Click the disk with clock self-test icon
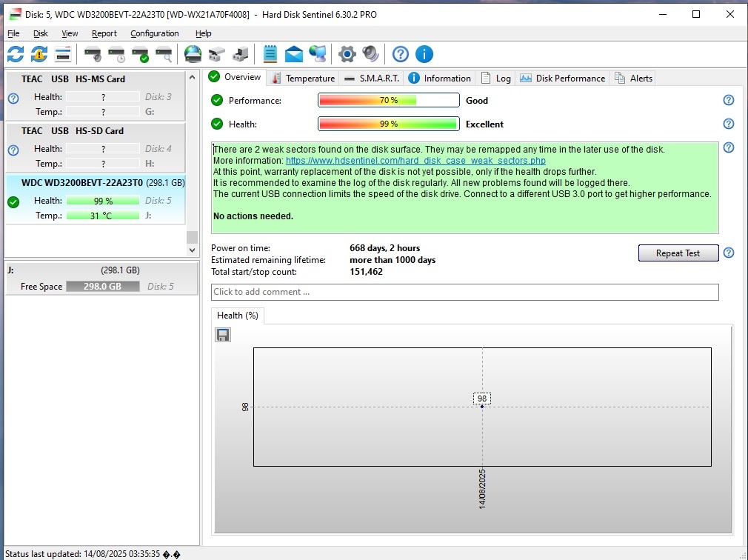The height and width of the screenshot is (560, 748). (116, 54)
